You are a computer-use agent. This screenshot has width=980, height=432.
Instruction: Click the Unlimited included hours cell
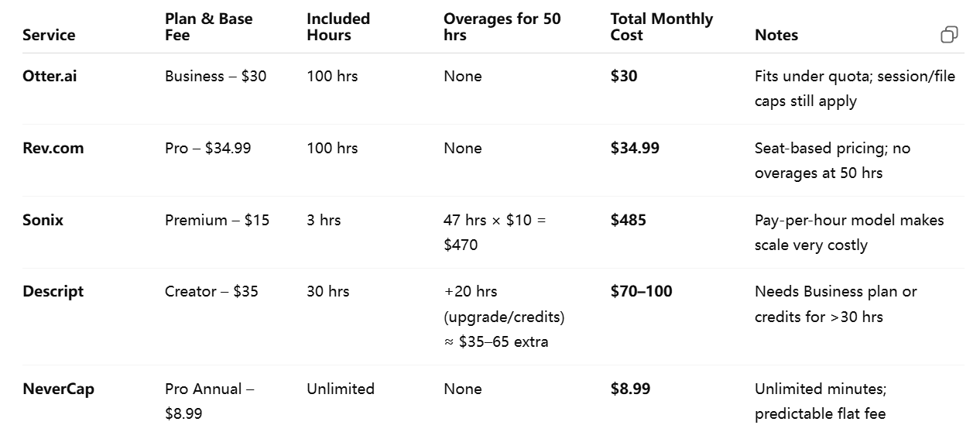coord(340,389)
